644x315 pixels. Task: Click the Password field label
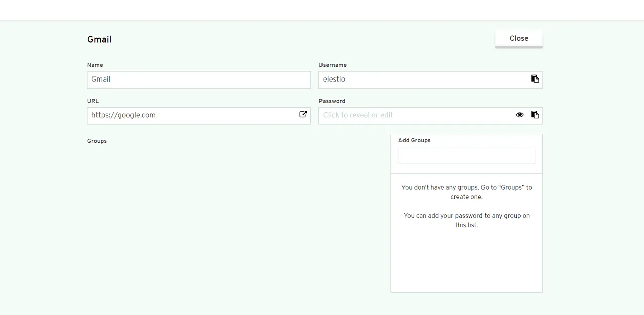click(x=332, y=101)
